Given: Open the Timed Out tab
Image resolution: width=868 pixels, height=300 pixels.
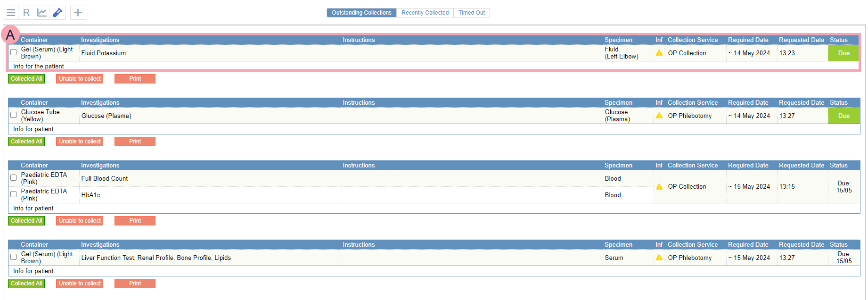Looking at the screenshot, I should click(471, 13).
